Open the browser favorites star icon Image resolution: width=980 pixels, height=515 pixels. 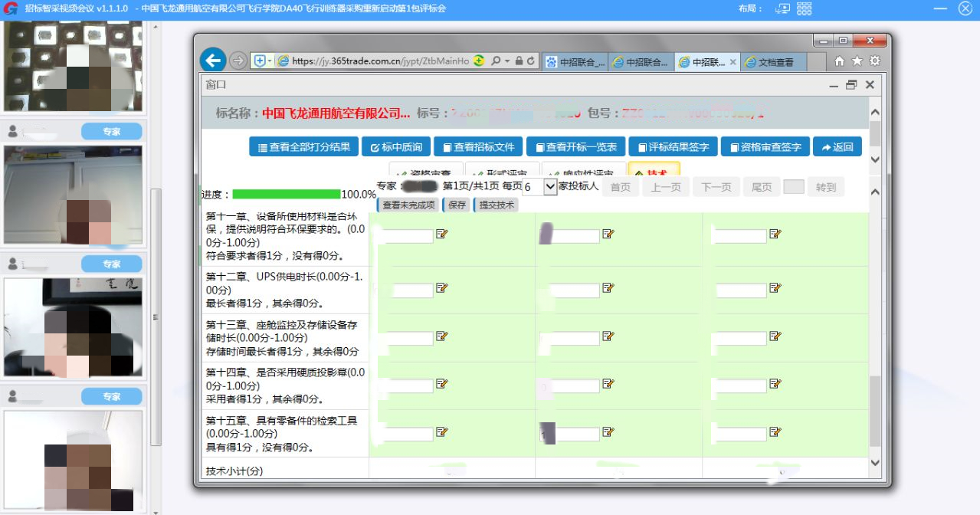[x=857, y=61]
